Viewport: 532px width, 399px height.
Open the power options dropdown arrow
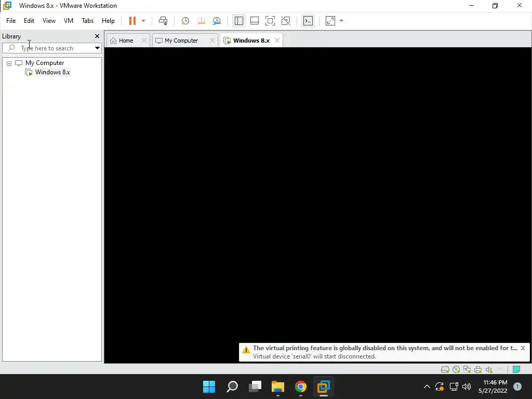[x=143, y=21]
